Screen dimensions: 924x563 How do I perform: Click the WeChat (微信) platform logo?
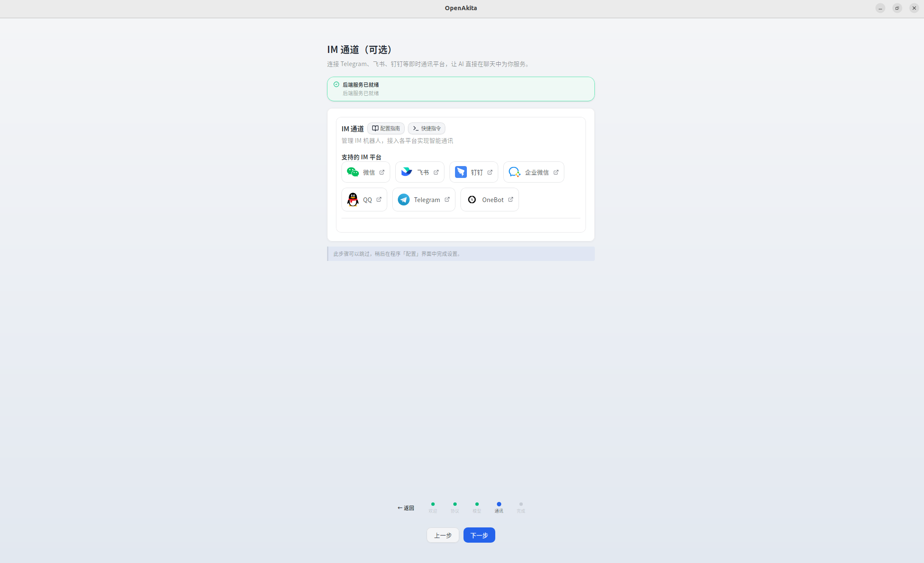(x=352, y=172)
